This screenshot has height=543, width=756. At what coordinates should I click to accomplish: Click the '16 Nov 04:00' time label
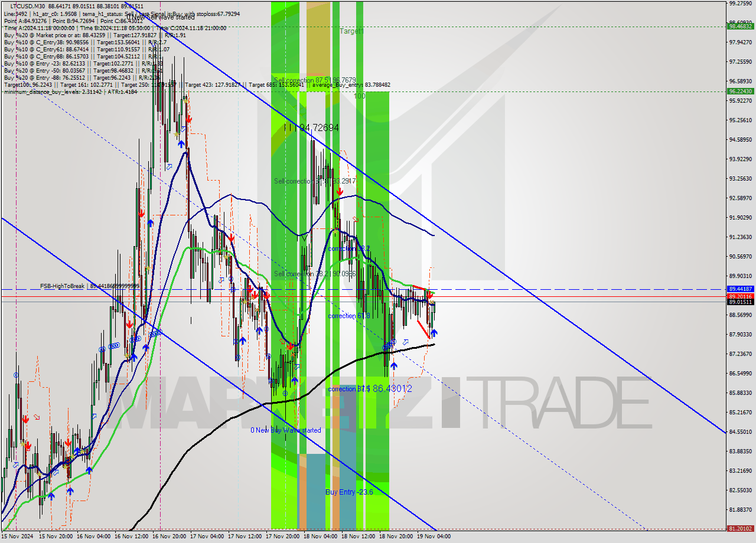point(94,537)
